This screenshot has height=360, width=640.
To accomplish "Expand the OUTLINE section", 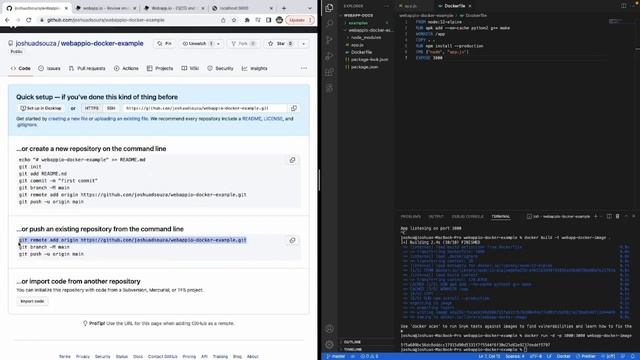I will [x=352, y=342].
